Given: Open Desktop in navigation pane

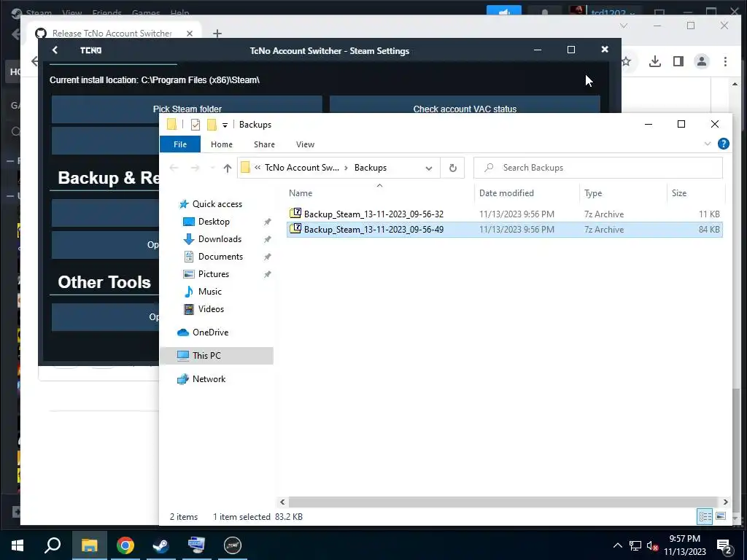Looking at the screenshot, I should point(214,222).
